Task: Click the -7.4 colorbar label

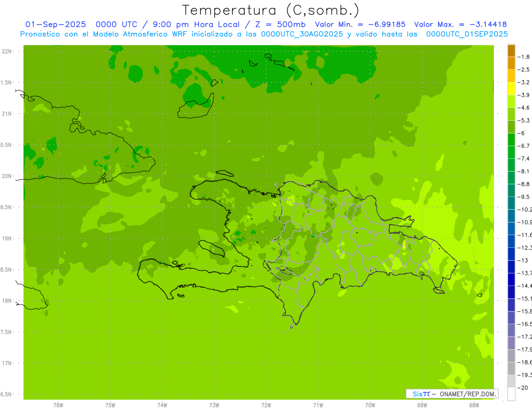Action: pyautogui.click(x=524, y=159)
